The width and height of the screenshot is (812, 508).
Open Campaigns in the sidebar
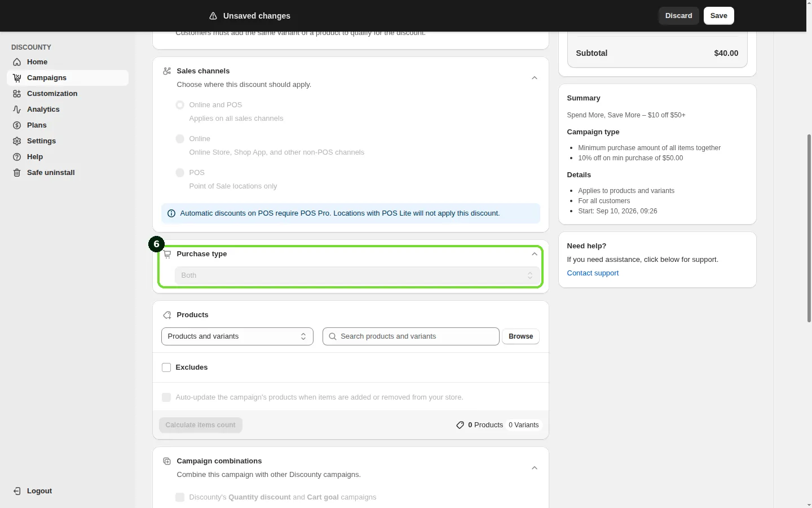(68, 78)
